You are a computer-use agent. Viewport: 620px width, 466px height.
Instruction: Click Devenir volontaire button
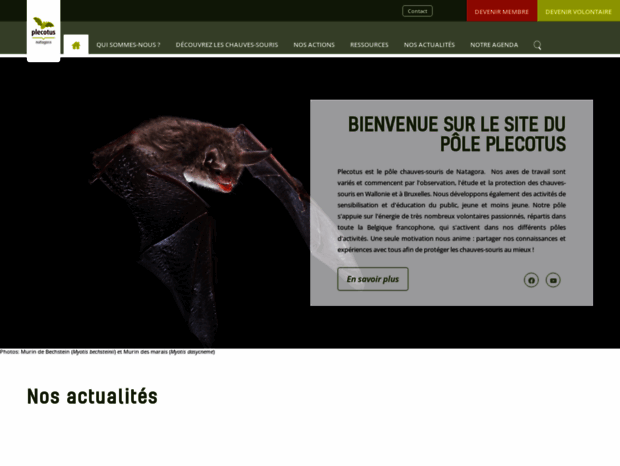click(578, 11)
